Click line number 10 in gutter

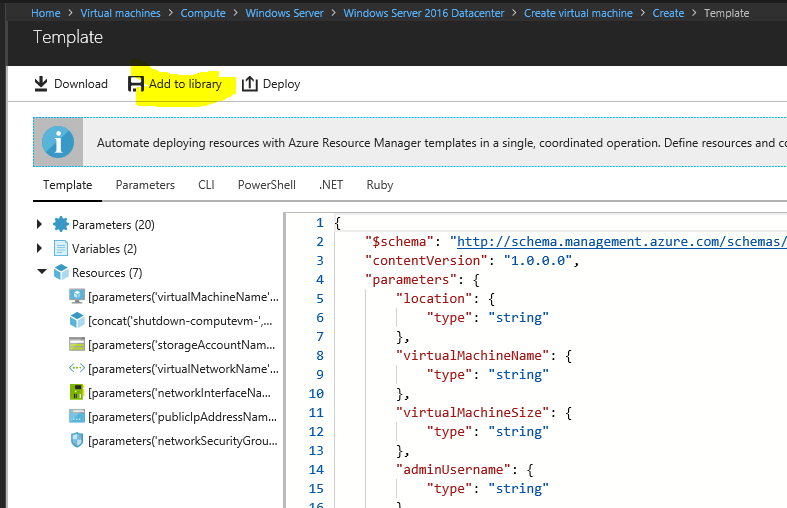[x=316, y=394]
